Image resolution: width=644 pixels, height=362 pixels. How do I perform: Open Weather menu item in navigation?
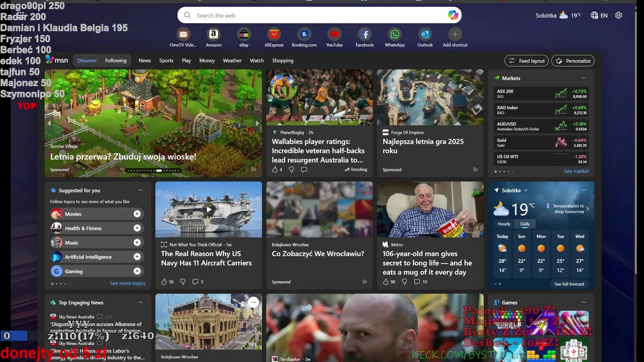(x=232, y=60)
